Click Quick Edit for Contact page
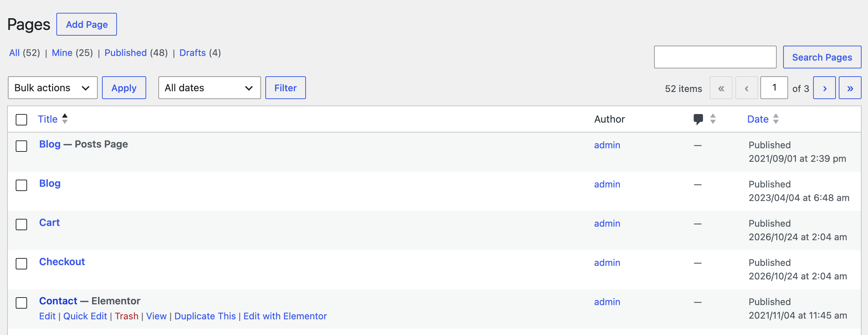Screen dimensions: 868x335 pyautogui.click(x=85, y=316)
